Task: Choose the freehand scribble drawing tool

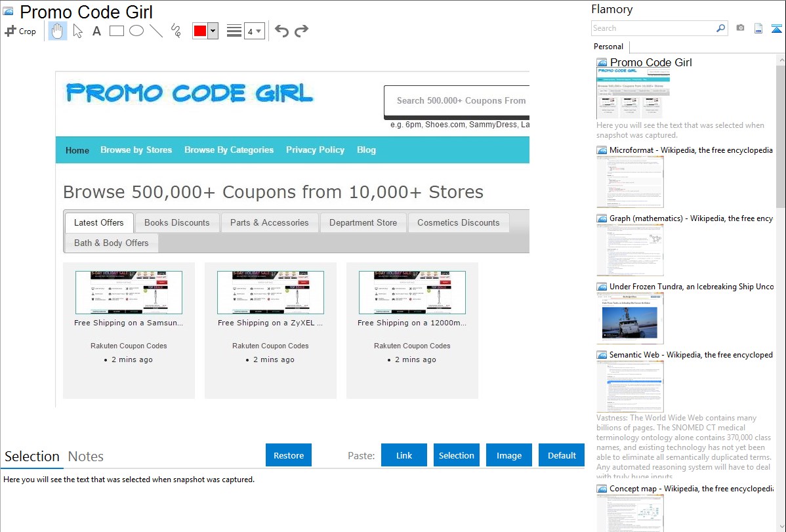Action: point(176,31)
